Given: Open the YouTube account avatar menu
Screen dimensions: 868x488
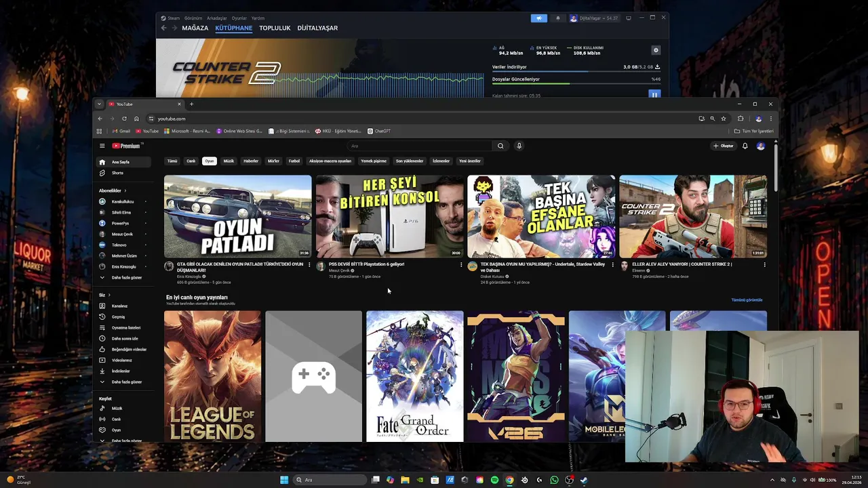Looking at the screenshot, I should tap(760, 146).
